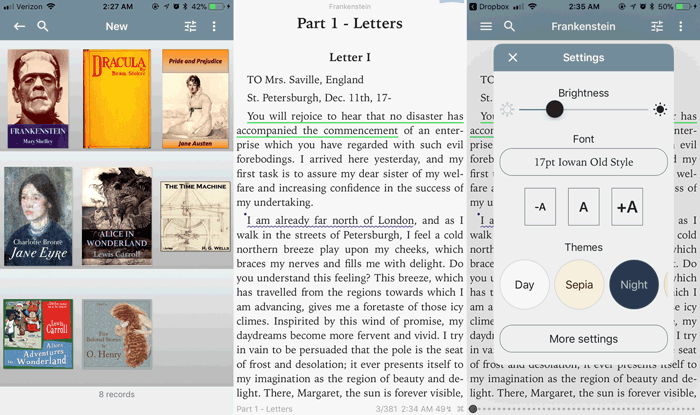The height and width of the screenshot is (415, 700).
Task: Open the Frankenstein book cover
Action: [38, 99]
